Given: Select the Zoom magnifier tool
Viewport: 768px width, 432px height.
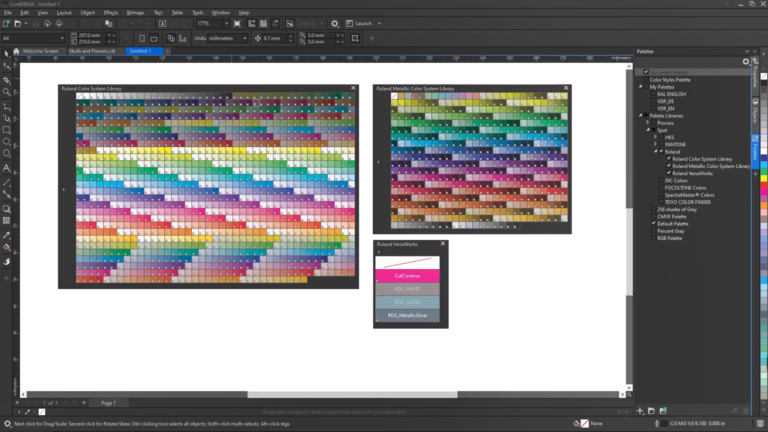Looking at the screenshot, I should click(6, 92).
